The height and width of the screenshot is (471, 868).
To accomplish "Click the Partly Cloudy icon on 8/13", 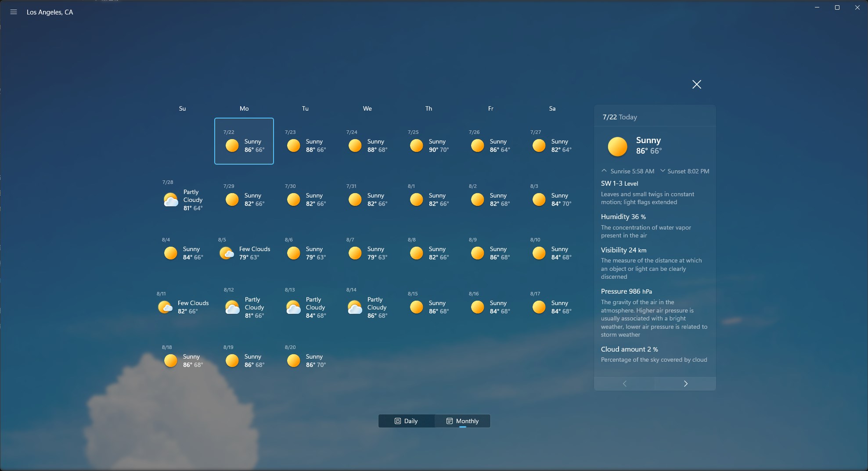I will click(293, 307).
